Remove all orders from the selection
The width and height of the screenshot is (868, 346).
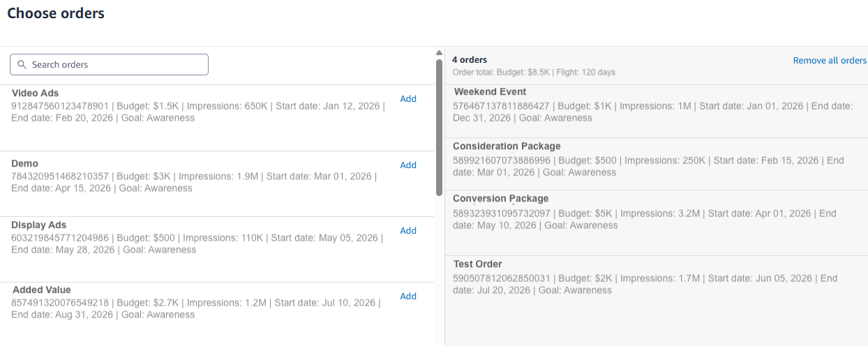coord(830,61)
